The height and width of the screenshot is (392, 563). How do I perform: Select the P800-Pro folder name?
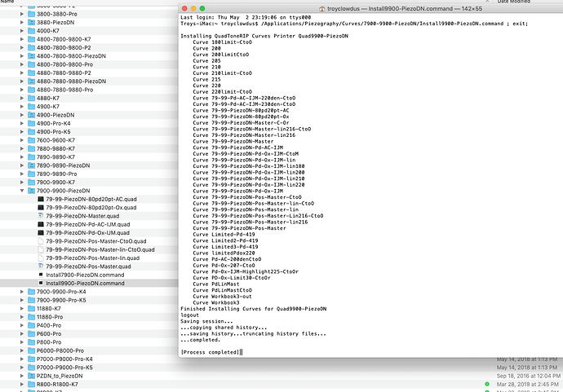[49, 342]
